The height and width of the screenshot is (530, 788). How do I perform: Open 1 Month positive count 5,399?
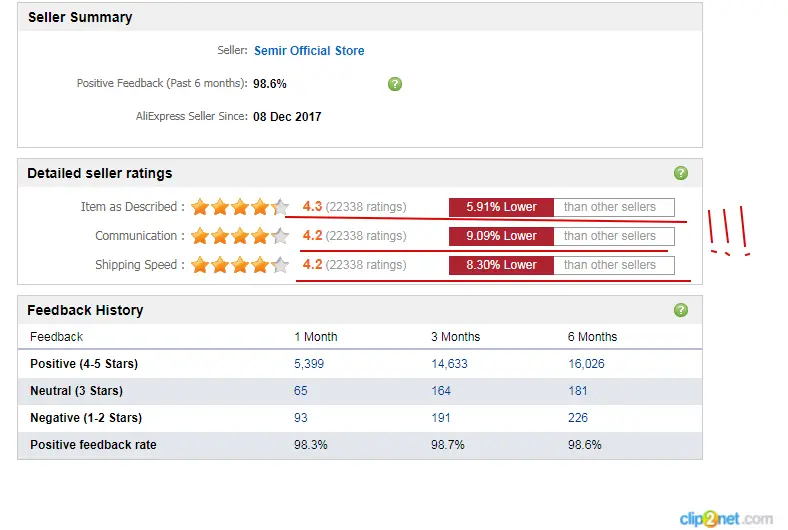click(x=309, y=364)
